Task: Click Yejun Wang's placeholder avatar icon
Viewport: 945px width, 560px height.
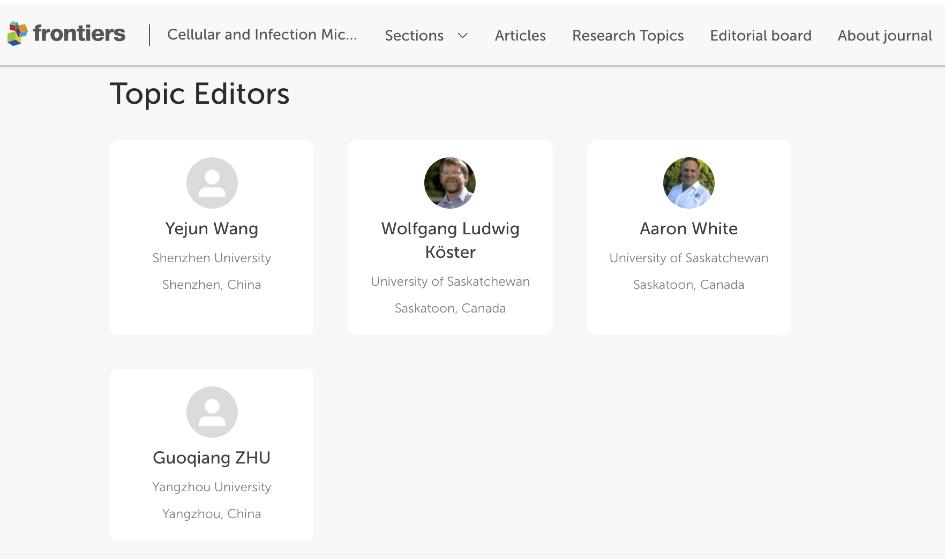Action: pos(212,183)
